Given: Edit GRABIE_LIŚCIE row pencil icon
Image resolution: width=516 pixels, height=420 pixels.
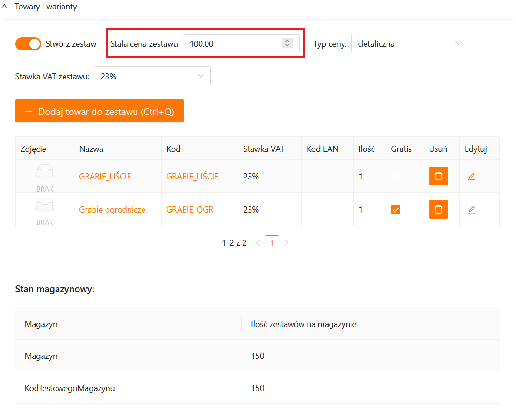Looking at the screenshot, I should pos(471,176).
